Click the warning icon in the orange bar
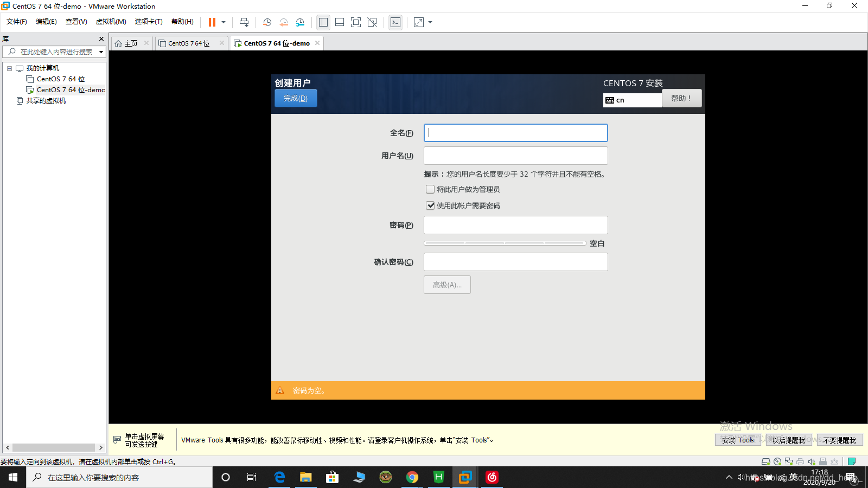Viewport: 868px width, 488px height. click(280, 390)
